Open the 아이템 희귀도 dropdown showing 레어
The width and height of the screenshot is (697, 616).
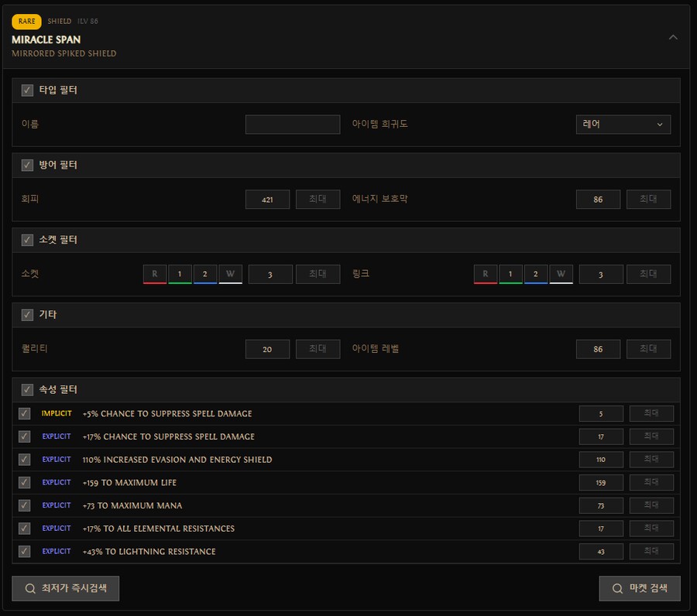click(623, 125)
